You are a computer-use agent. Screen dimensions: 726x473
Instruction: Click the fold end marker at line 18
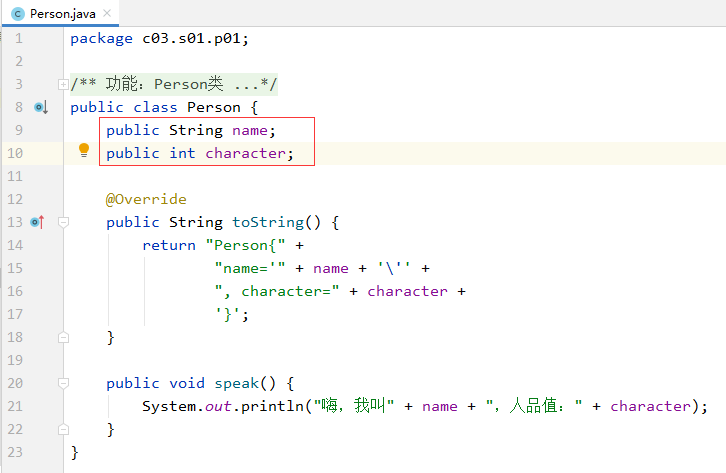point(63,337)
